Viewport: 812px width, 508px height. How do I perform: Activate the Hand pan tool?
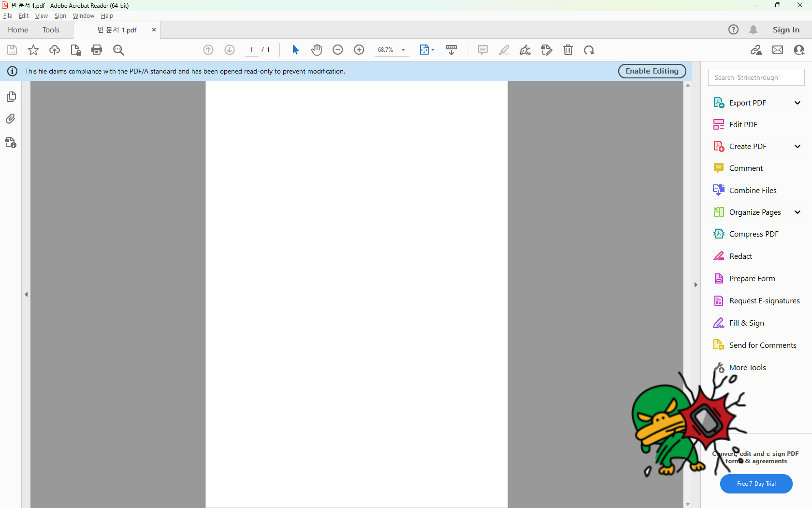point(317,50)
